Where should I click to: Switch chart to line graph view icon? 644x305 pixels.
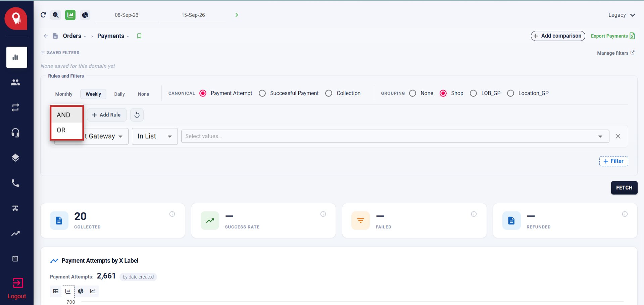click(93, 291)
